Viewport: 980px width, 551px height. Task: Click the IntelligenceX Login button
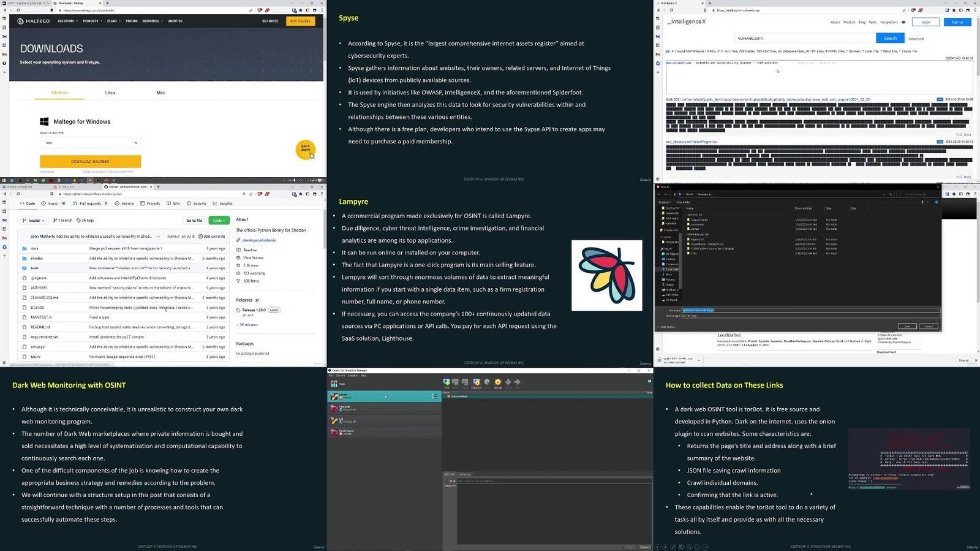tap(925, 22)
